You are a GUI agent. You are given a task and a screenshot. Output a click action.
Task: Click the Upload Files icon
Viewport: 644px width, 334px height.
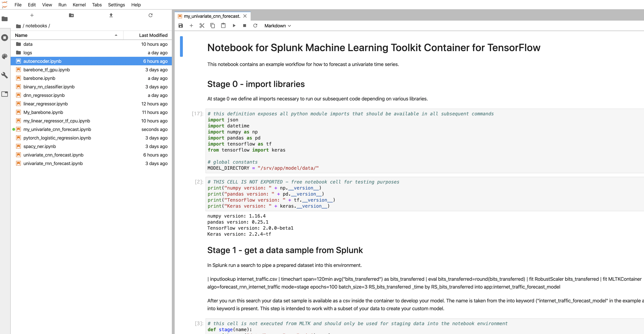[111, 15]
